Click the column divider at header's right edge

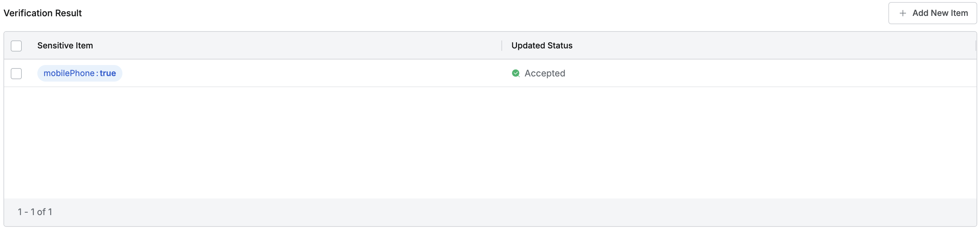976,46
